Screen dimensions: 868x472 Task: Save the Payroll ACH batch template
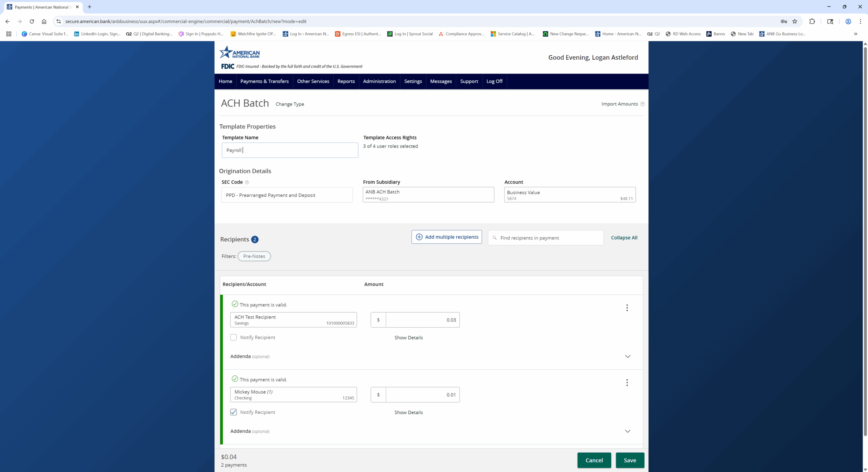click(x=630, y=460)
